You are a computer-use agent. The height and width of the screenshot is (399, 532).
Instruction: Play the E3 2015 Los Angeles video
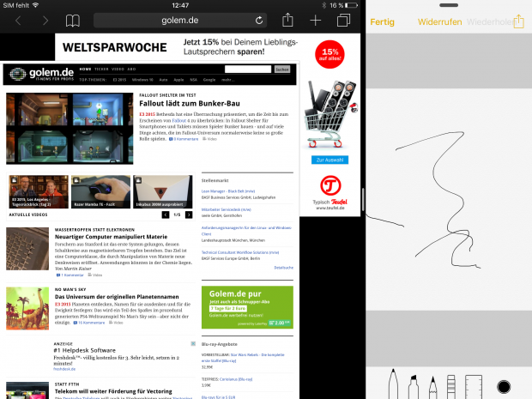point(39,191)
